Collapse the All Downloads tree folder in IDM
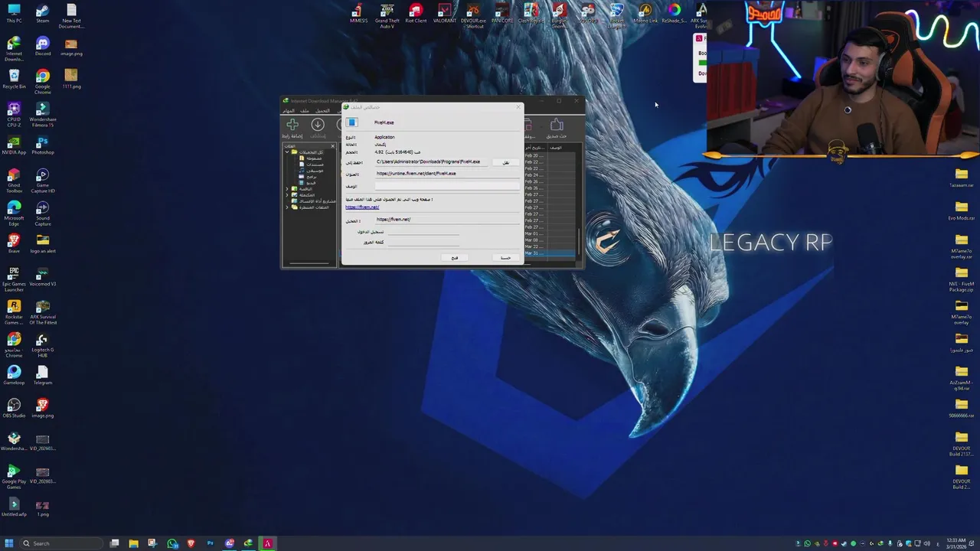Viewport: 980px width, 551px height. [287, 152]
